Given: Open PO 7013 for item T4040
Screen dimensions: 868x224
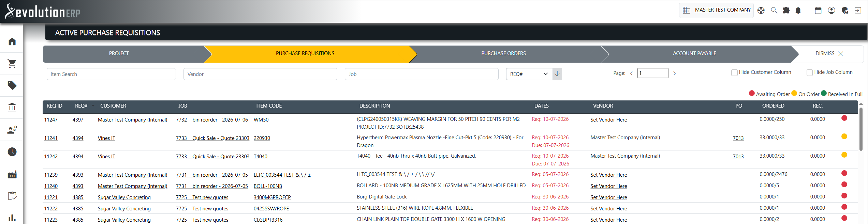Looking at the screenshot, I should click(x=738, y=157).
